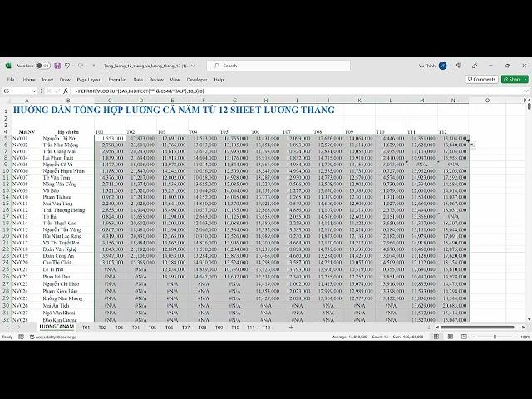The height and width of the screenshot is (399, 532).
Task: Click the Microsoft 365 diamond icon
Action: pyautogui.click(x=459, y=66)
